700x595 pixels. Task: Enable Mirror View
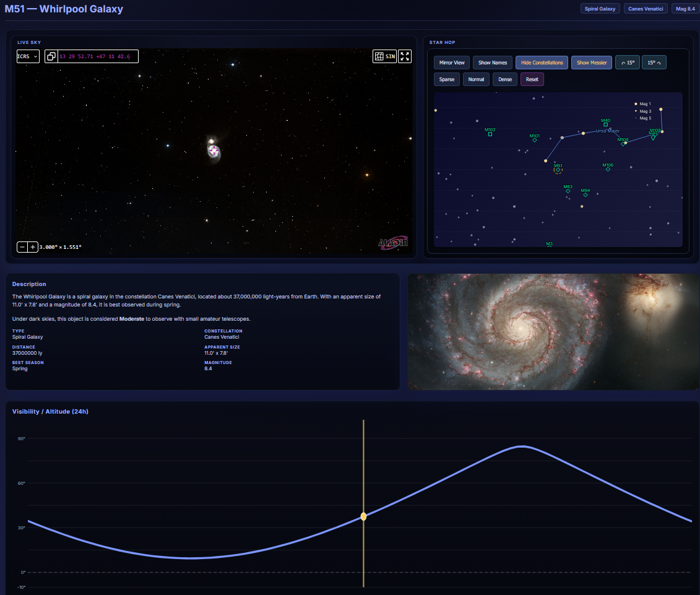point(451,63)
